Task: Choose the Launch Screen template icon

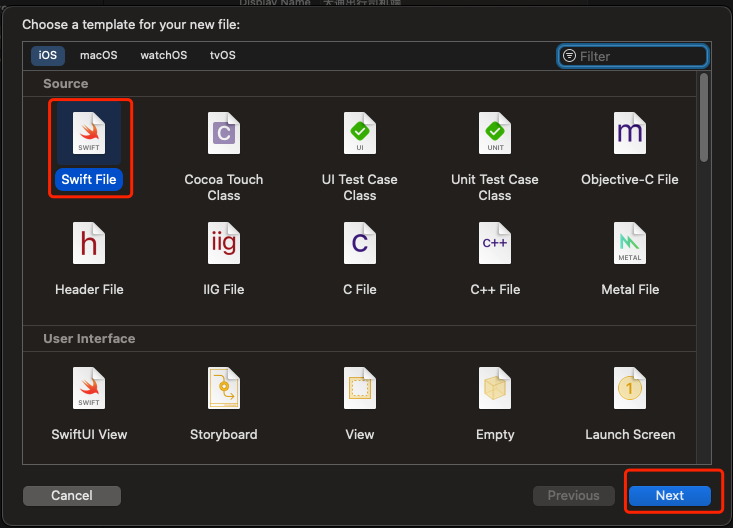Action: pos(630,388)
